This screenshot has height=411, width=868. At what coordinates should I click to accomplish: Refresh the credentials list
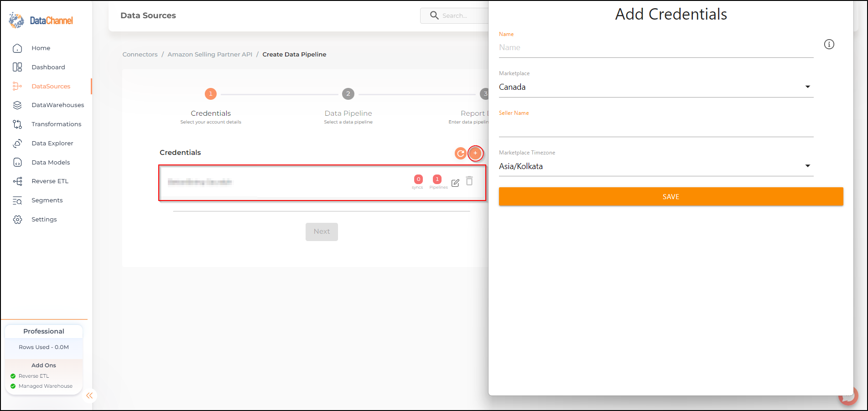pos(461,154)
